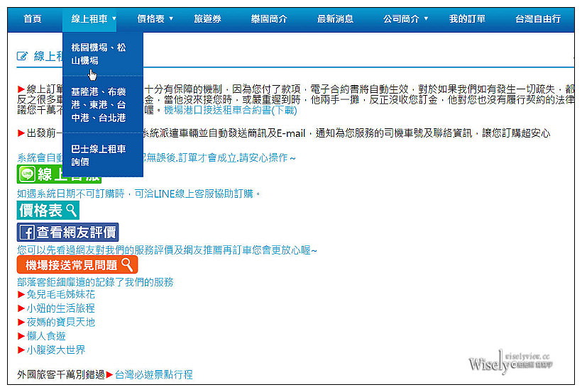Visit the 懶人食遊 blog link
This screenshot has height=392, width=582.
[x=46, y=336]
